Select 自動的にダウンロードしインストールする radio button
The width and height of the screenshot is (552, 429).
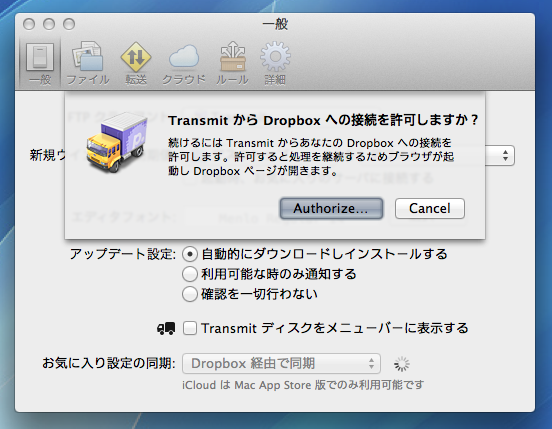pyautogui.click(x=190, y=254)
